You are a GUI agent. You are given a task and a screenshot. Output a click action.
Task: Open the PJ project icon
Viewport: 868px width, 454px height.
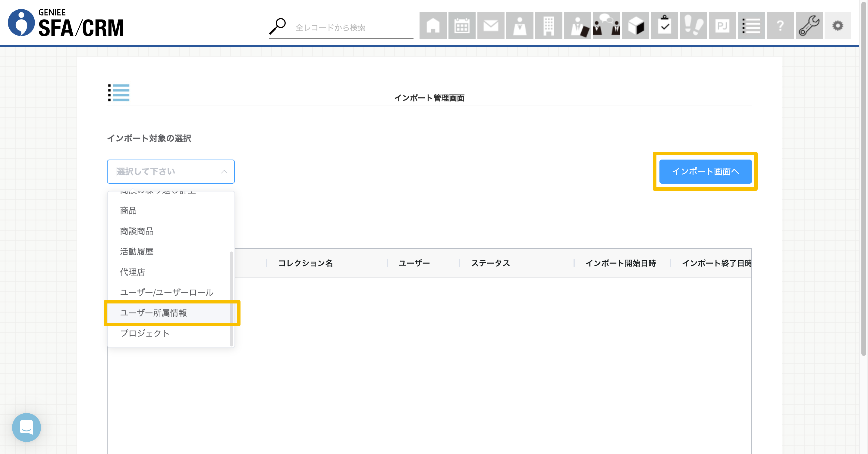tap(722, 26)
